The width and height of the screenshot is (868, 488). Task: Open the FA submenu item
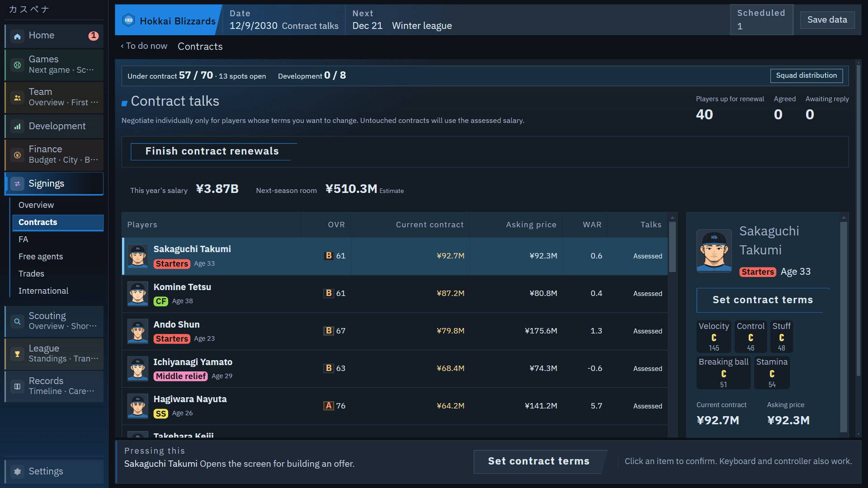coord(24,239)
